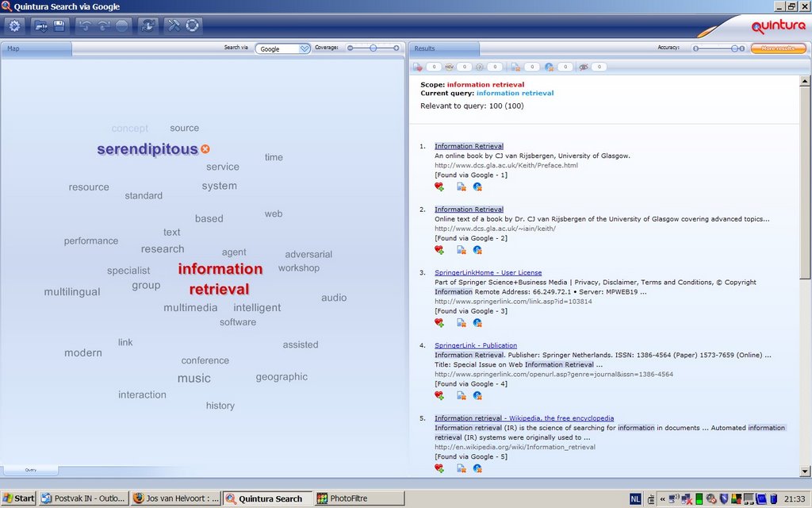Open SpringerLink - Publication link
This screenshot has width=812, height=508.
click(x=476, y=345)
